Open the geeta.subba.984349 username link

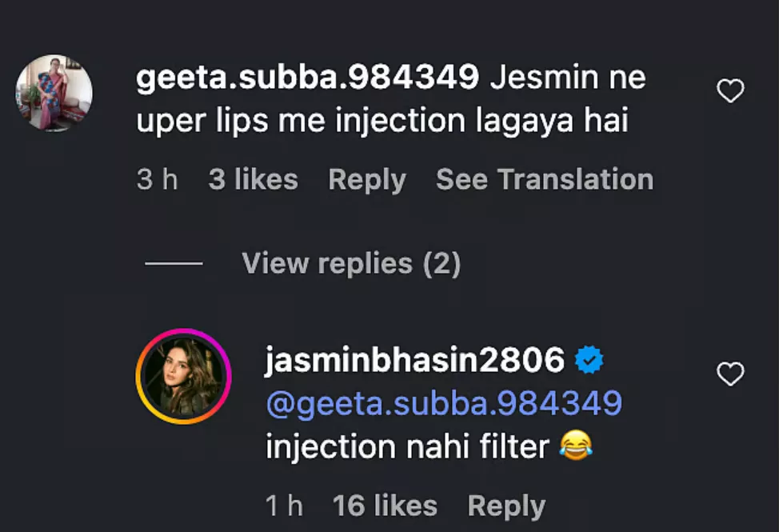pos(307,78)
